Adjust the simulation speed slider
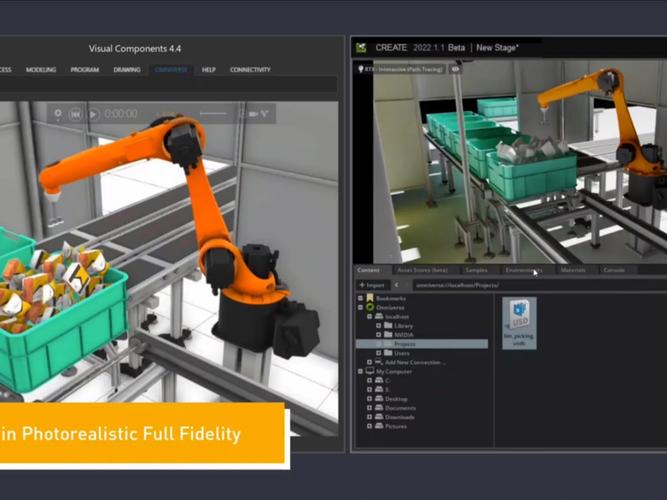 tap(213, 113)
